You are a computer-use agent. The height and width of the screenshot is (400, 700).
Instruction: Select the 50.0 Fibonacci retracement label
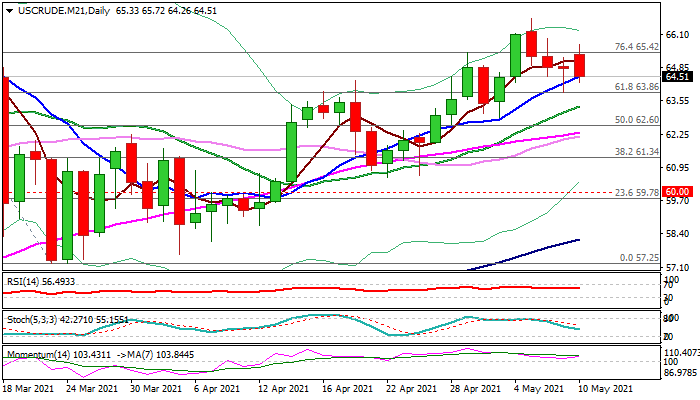pyautogui.click(x=635, y=119)
